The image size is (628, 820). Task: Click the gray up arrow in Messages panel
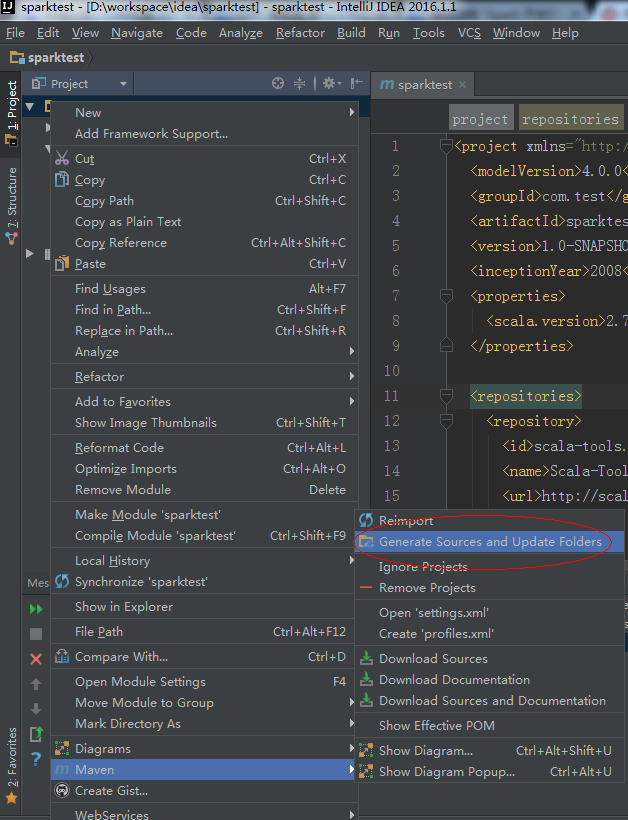coord(36,684)
